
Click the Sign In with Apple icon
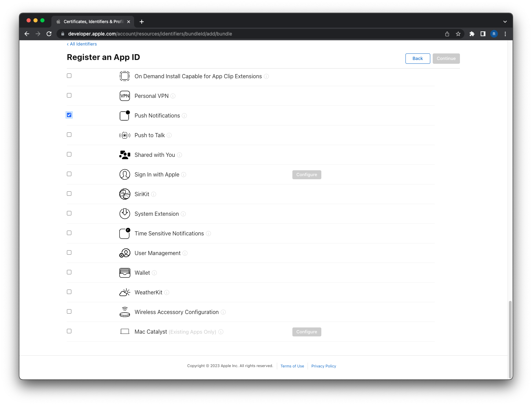(x=124, y=174)
